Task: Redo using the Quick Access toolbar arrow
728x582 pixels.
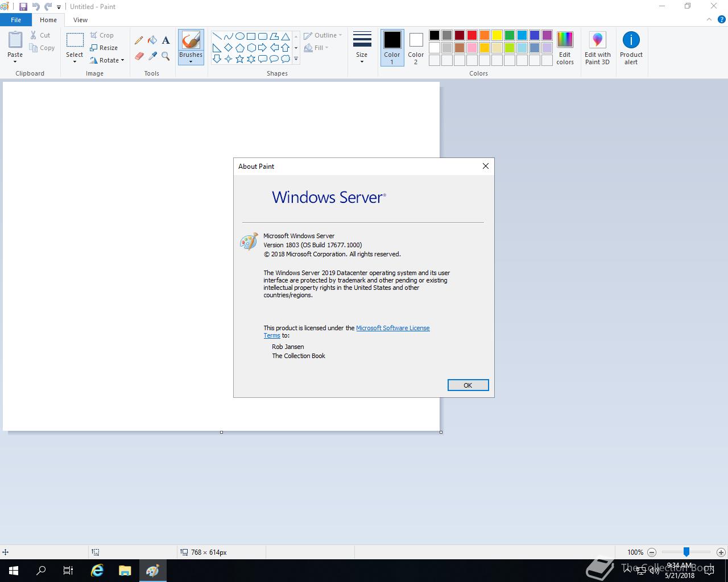Action: tap(48, 7)
